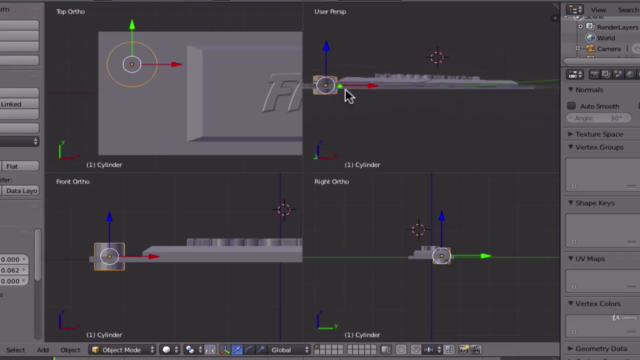
Task: Select the scale manipulator icon
Action: click(x=260, y=350)
